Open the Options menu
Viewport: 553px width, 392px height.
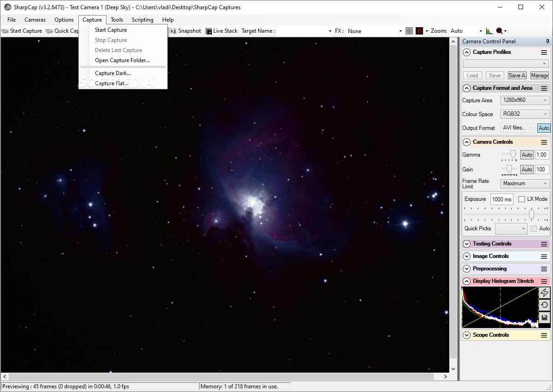click(64, 20)
